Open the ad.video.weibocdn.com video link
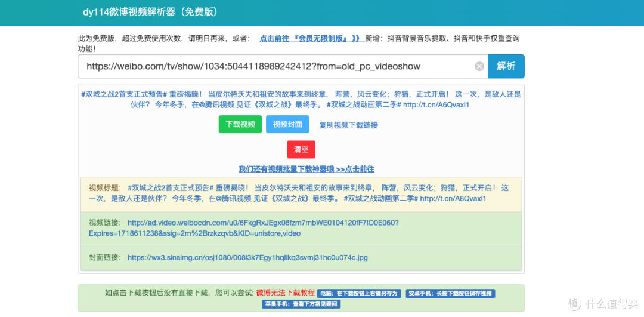Image resolution: width=644 pixels, height=317 pixels. click(243, 228)
